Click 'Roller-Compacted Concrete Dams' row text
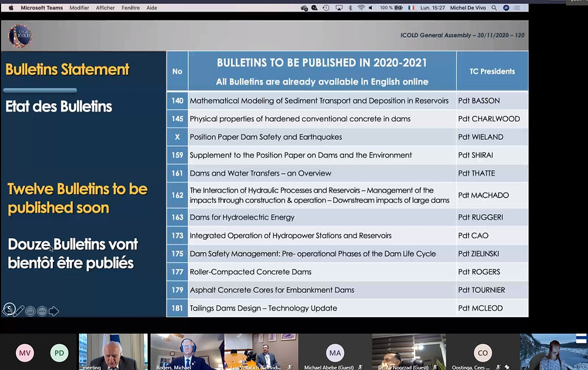 (x=250, y=272)
